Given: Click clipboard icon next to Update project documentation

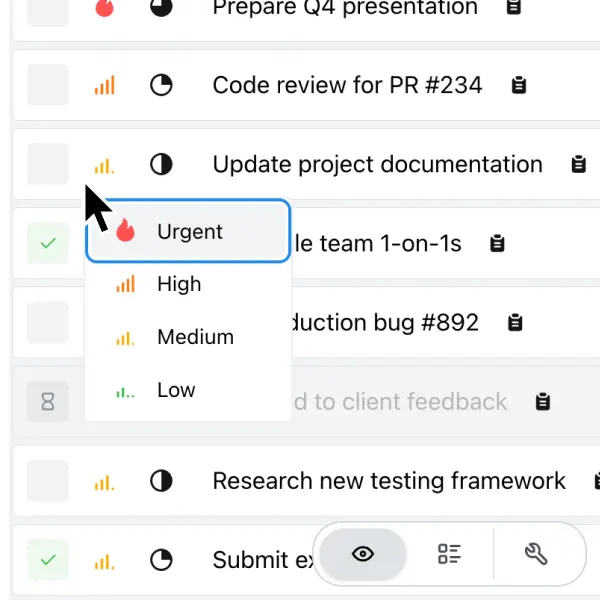Looking at the screenshot, I should click(x=578, y=165).
